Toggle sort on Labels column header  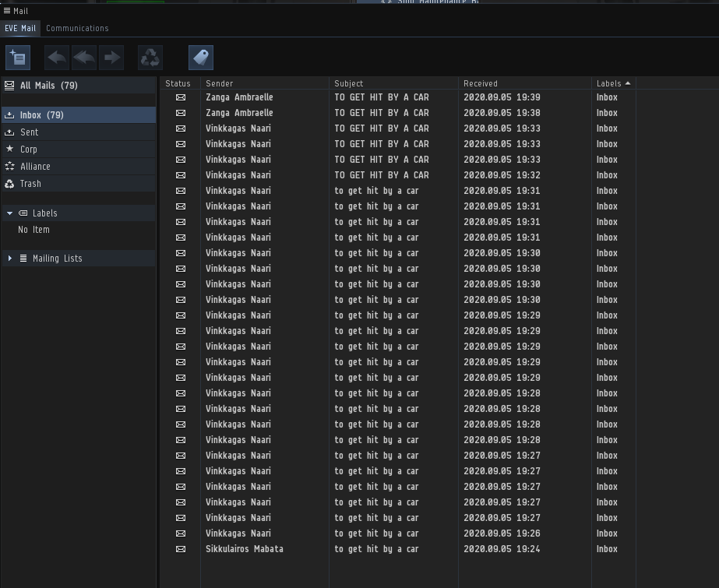coord(614,83)
